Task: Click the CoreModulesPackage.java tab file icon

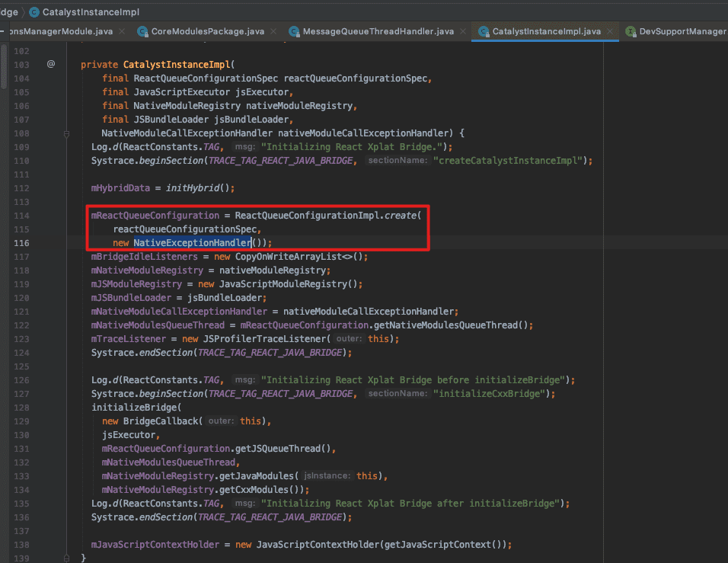Action: coord(143,31)
